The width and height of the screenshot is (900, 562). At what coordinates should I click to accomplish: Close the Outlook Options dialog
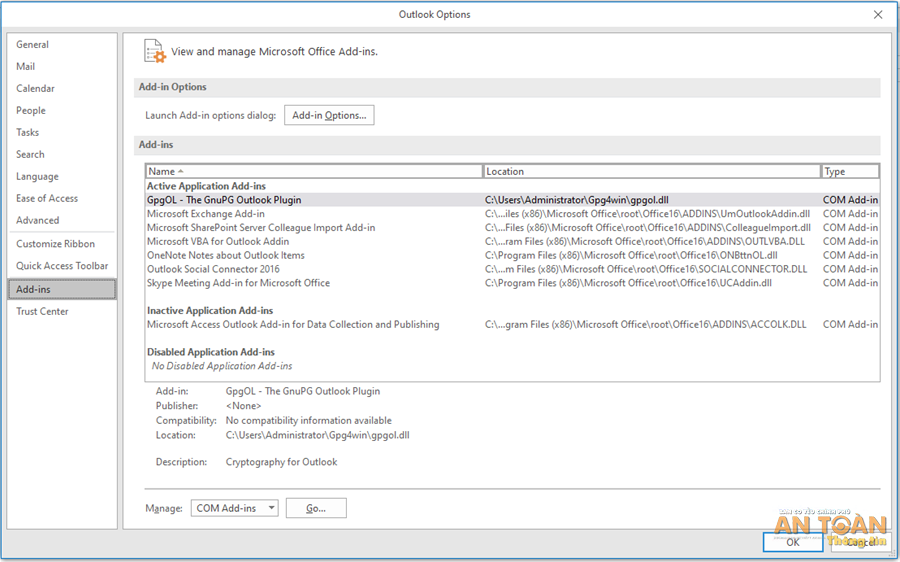point(878,14)
